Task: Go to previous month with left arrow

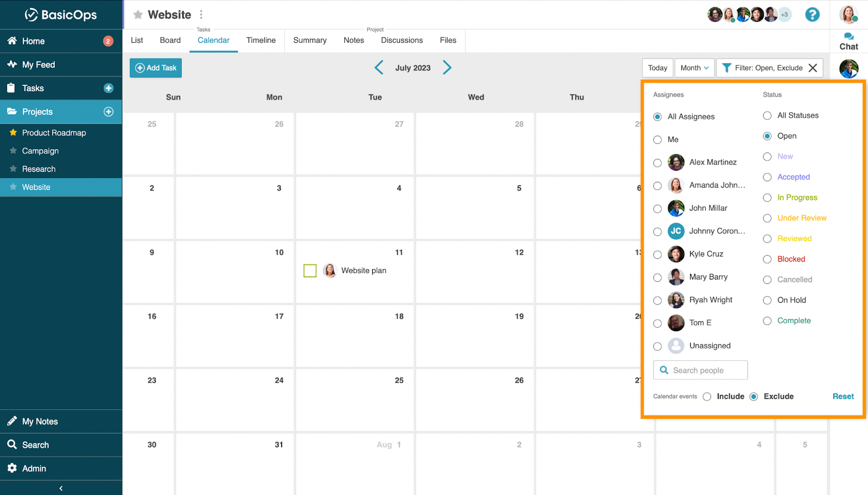Action: click(379, 68)
